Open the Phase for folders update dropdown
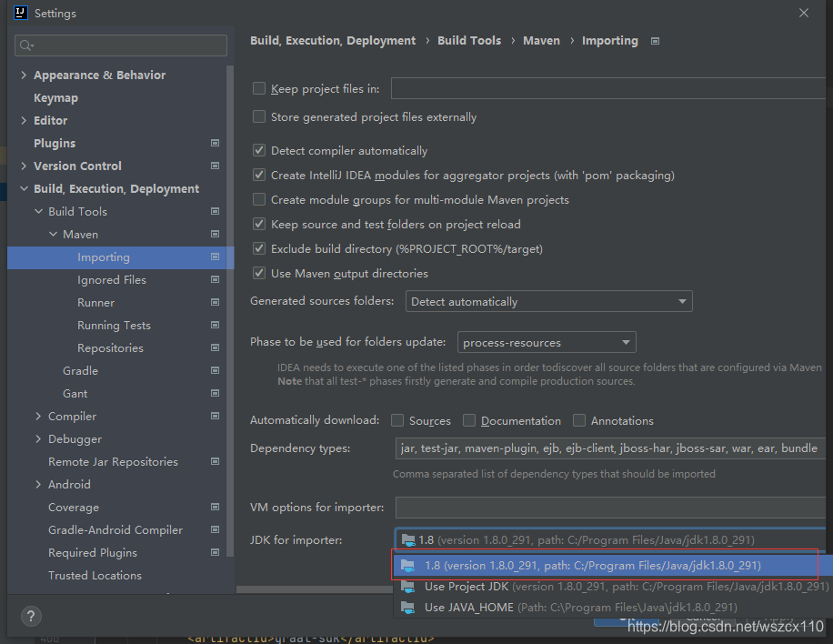 pos(547,342)
